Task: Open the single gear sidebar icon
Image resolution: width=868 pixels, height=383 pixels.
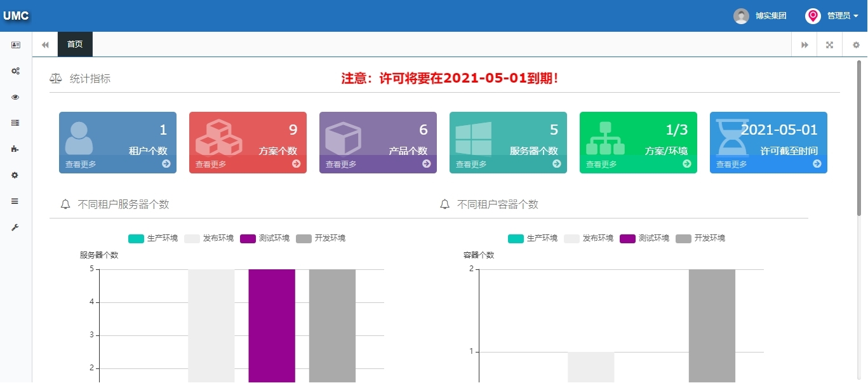Action: pyautogui.click(x=16, y=175)
